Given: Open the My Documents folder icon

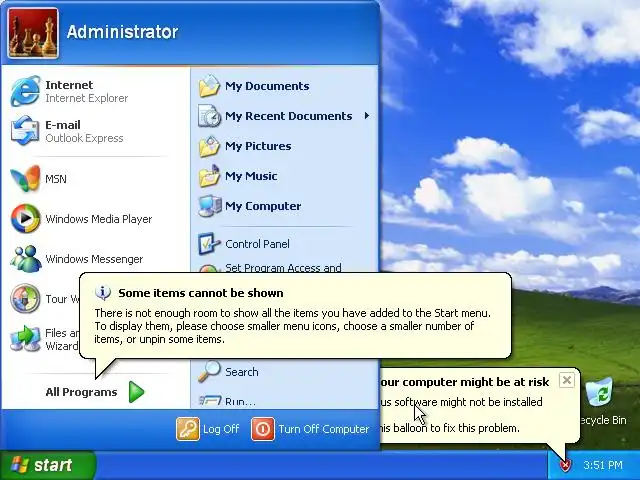Looking at the screenshot, I should click(x=209, y=86).
